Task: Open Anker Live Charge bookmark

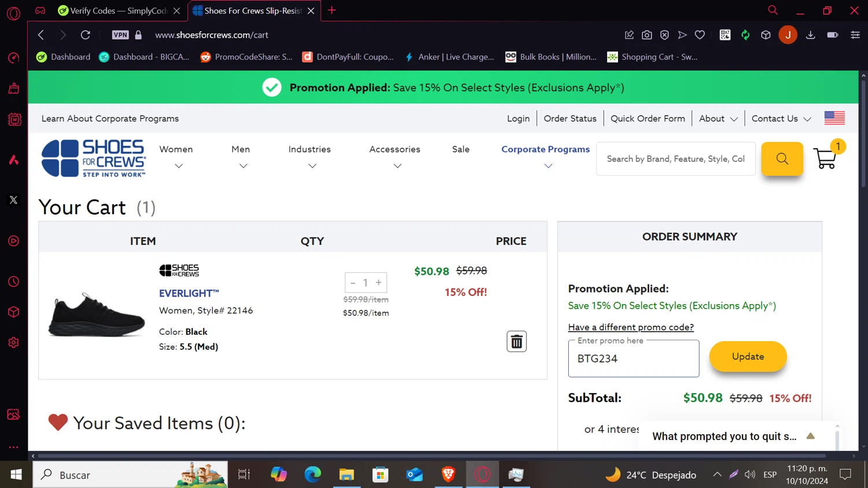Action: 449,57
